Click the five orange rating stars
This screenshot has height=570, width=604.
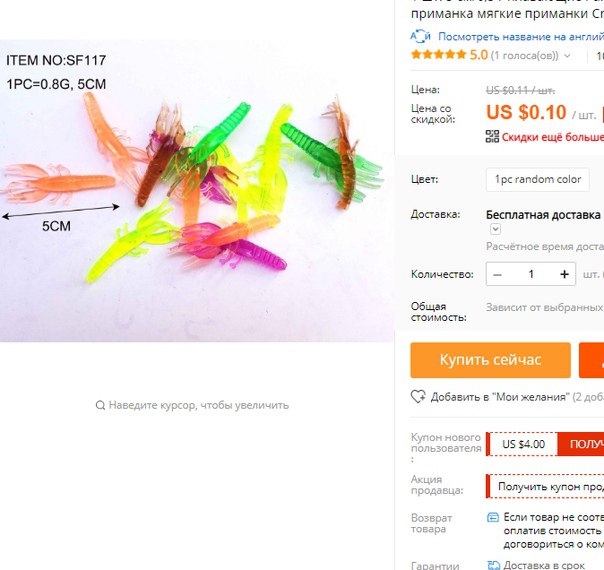click(438, 55)
